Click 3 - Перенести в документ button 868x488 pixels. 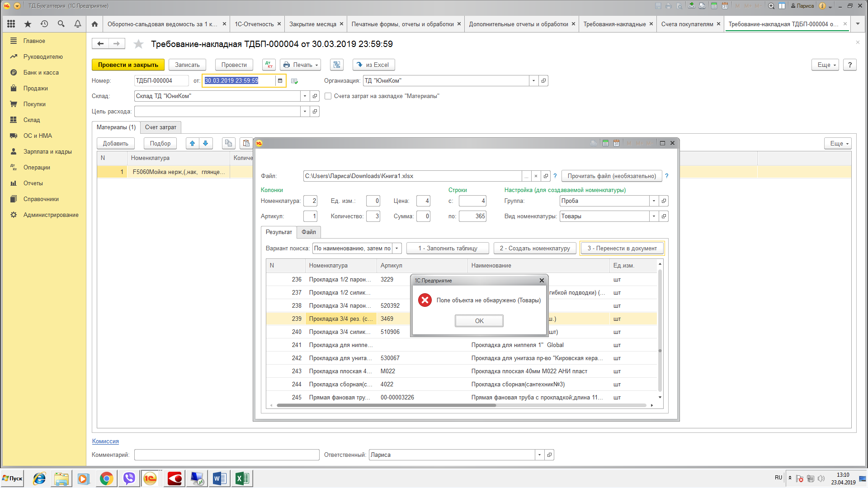[622, 249]
